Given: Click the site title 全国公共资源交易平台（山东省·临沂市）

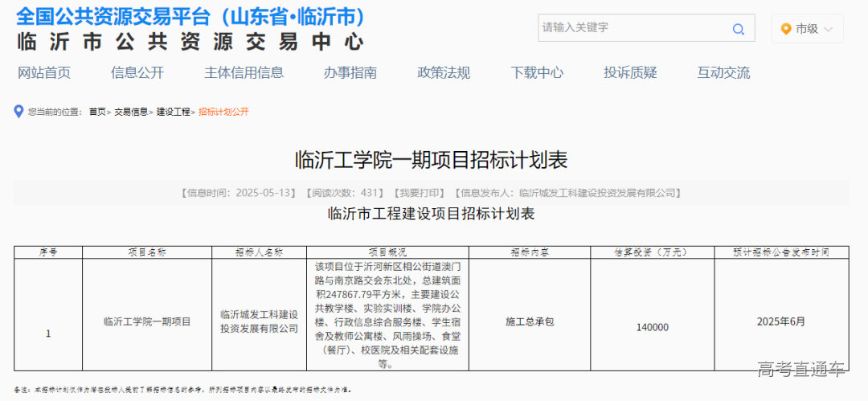Looking at the screenshot, I should point(191,16).
